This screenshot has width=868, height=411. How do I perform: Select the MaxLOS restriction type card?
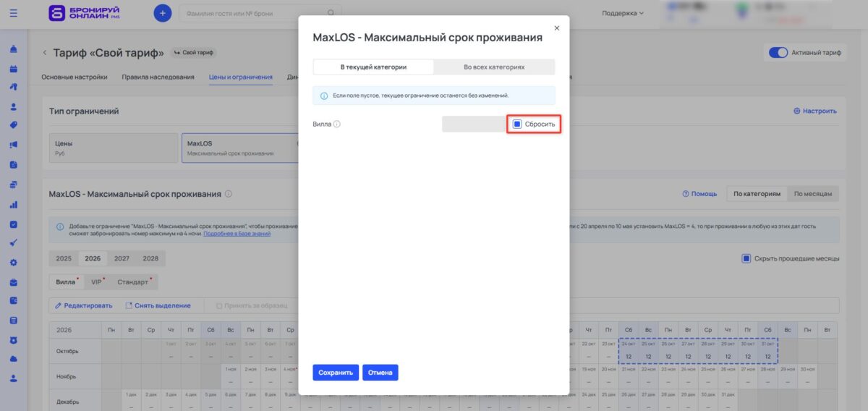pyautogui.click(x=241, y=148)
